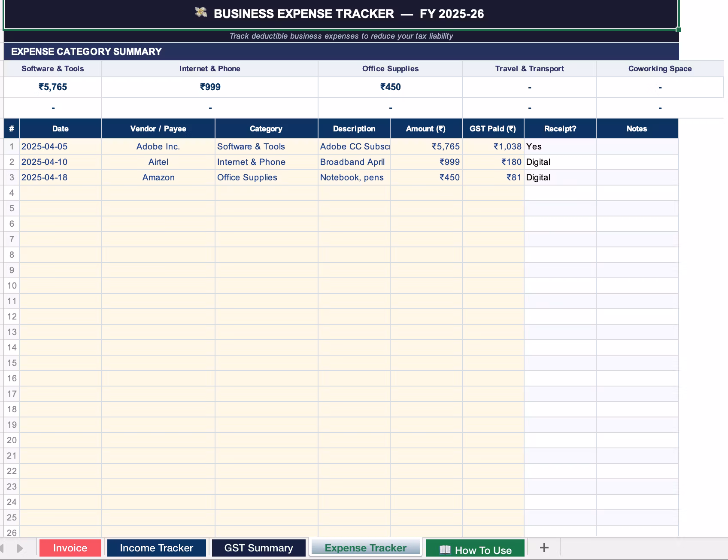This screenshot has width=728, height=560.
Task: Click the tagline about deductible business expenses
Action: [341, 36]
